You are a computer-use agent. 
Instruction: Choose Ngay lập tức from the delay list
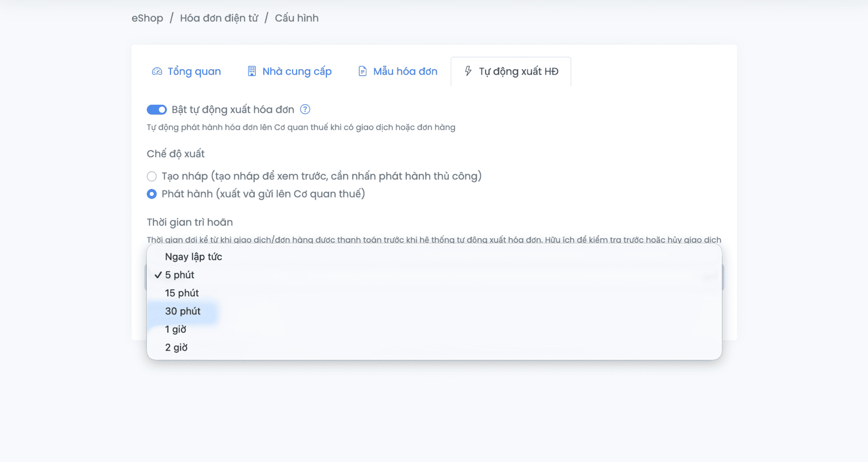(193, 257)
